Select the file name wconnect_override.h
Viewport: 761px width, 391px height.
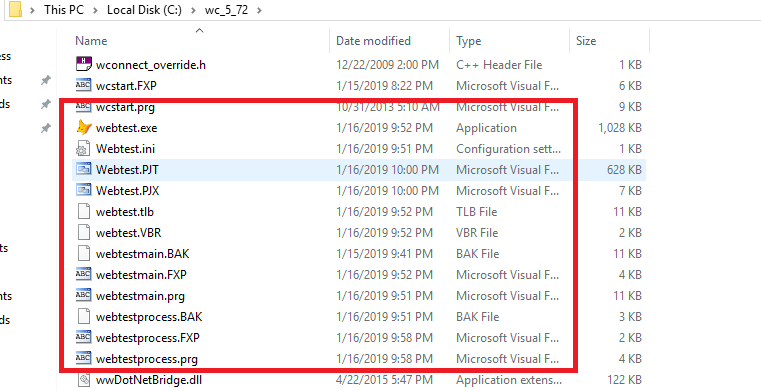[151, 65]
